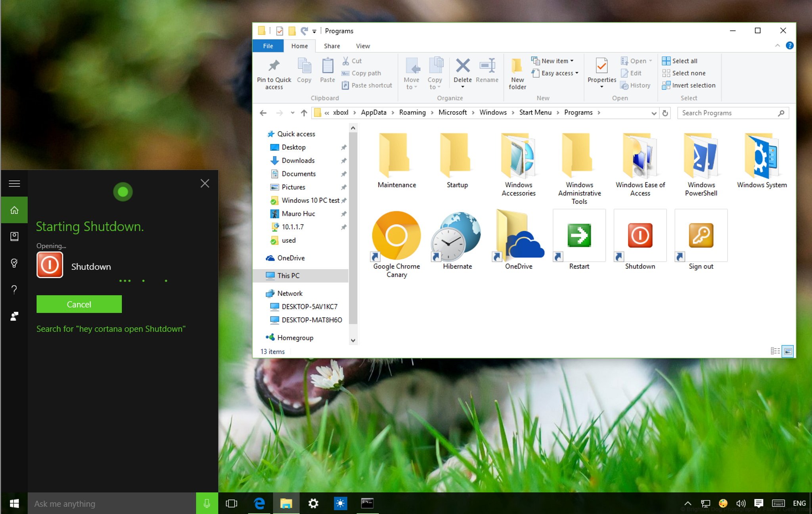The image size is (812, 514).
Task: Cancel the Cortana shutdown
Action: click(x=79, y=304)
